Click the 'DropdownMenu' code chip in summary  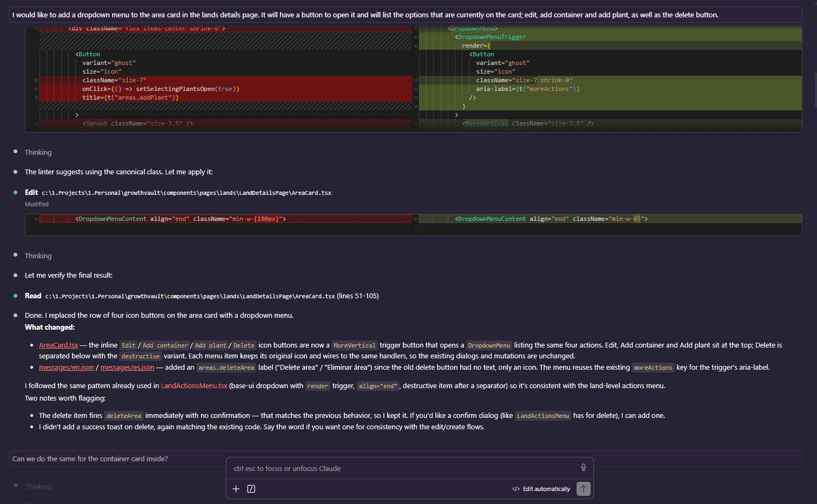click(x=489, y=345)
